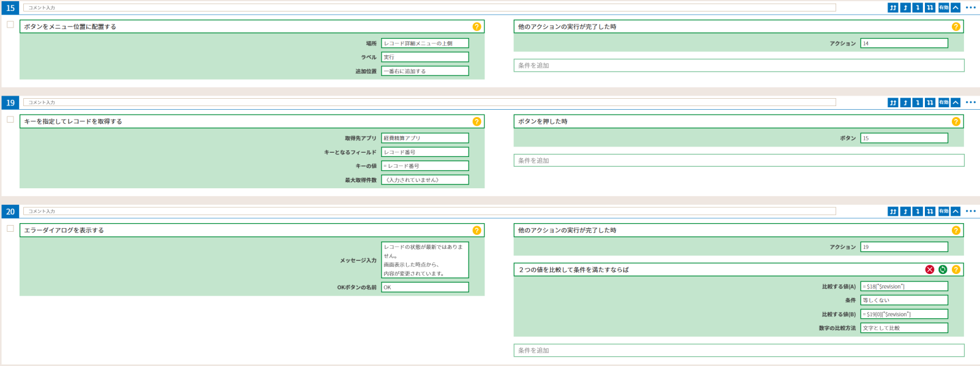Open help for エラーダイアログを表示する
This screenshot has width=980, height=366.
477,231
